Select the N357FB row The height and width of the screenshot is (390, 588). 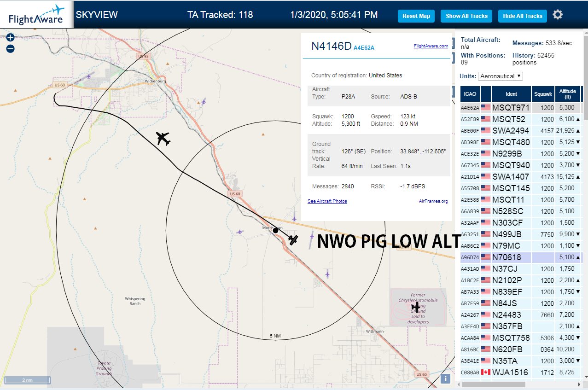coord(521,326)
